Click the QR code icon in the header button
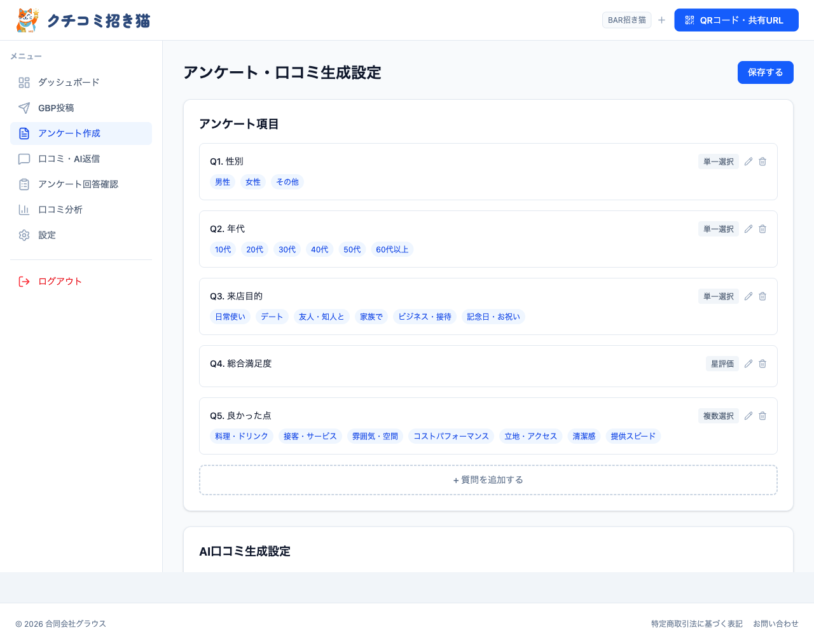This screenshot has width=814, height=644. [690, 20]
